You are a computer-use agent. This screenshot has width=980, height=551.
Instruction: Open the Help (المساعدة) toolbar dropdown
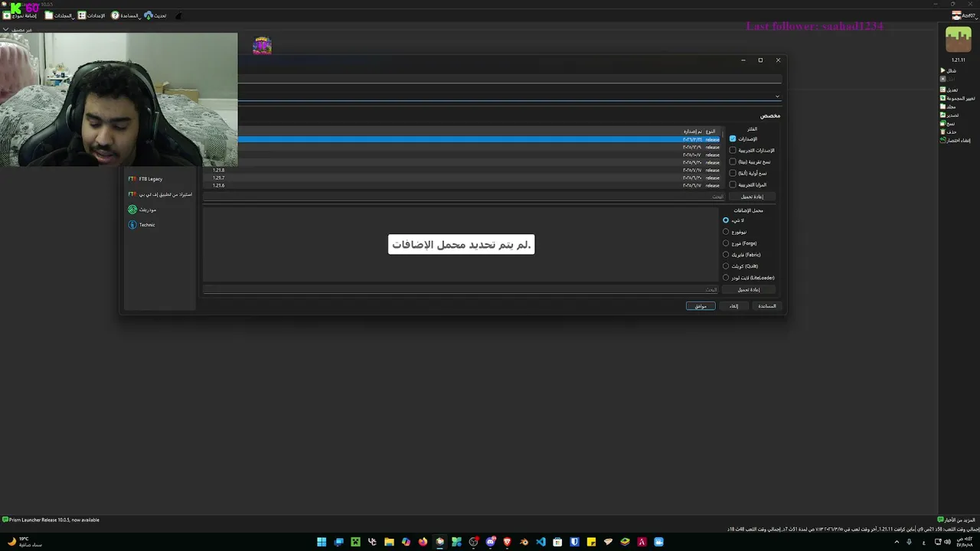coord(126,15)
